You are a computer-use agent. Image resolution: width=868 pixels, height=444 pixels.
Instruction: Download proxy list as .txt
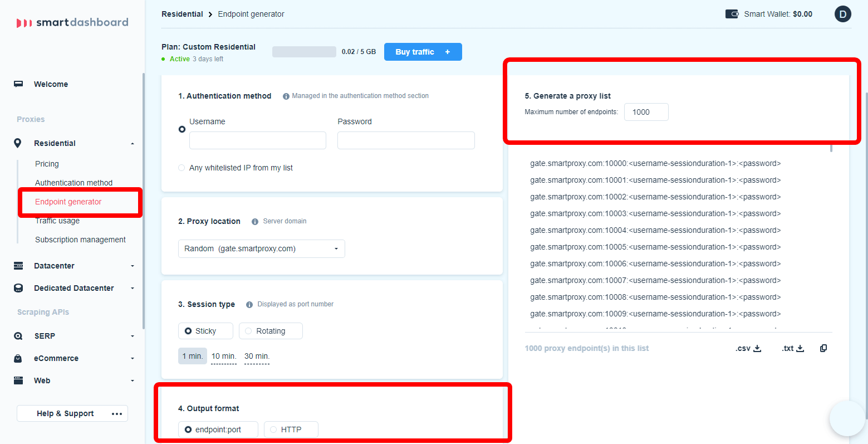click(793, 348)
